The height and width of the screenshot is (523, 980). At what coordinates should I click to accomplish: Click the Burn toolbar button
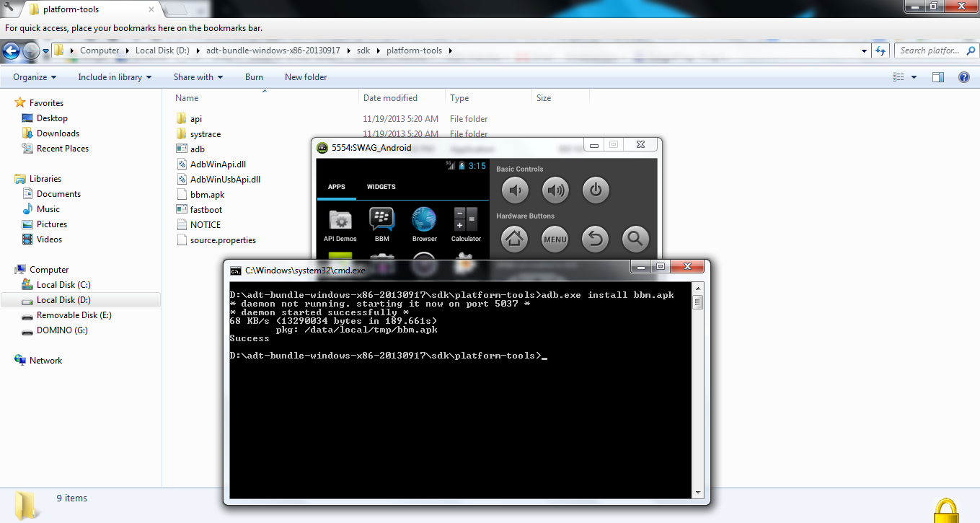(254, 77)
